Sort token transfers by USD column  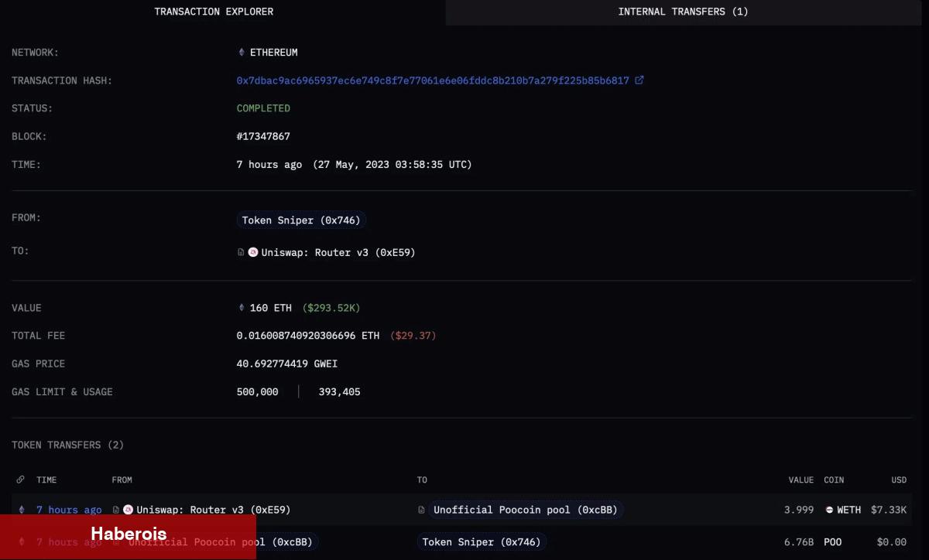[899, 480]
